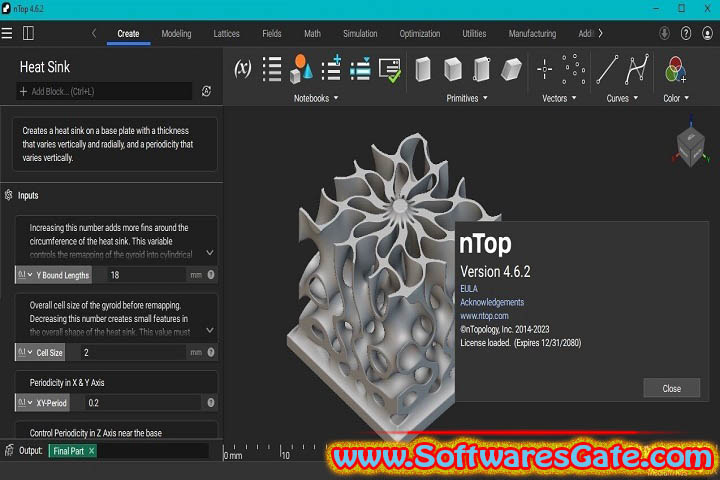Remove the Final Part output tag
The image size is (720, 480).
click(x=91, y=451)
